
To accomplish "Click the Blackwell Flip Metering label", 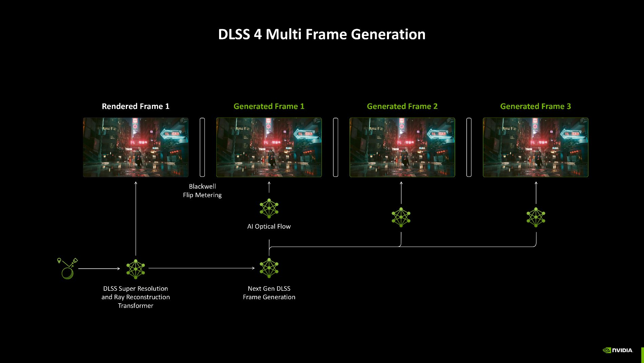I will [202, 191].
